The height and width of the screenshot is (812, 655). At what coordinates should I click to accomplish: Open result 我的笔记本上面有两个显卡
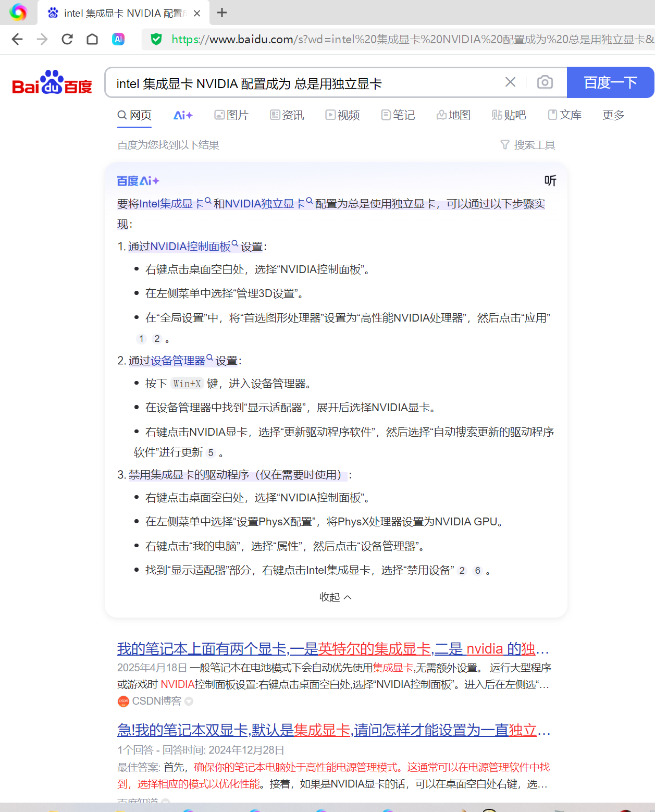333,649
